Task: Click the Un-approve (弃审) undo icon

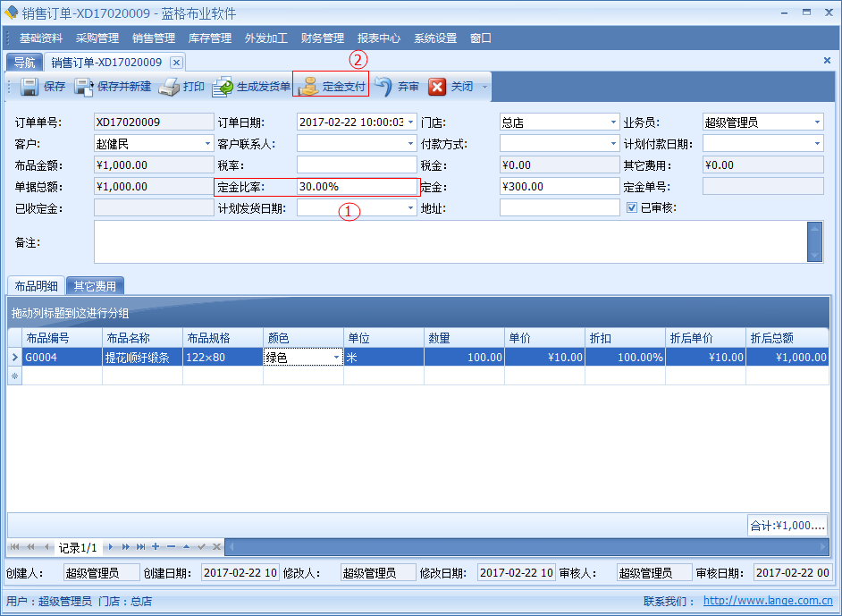Action: (x=383, y=87)
